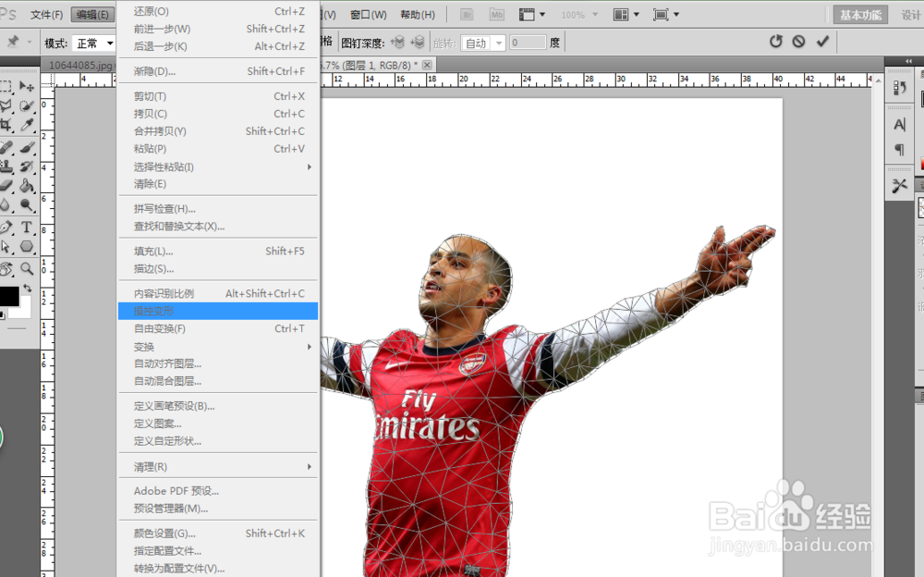924x577 pixels.
Task: Choose 自由变换(F) menu item
Action: coord(218,328)
